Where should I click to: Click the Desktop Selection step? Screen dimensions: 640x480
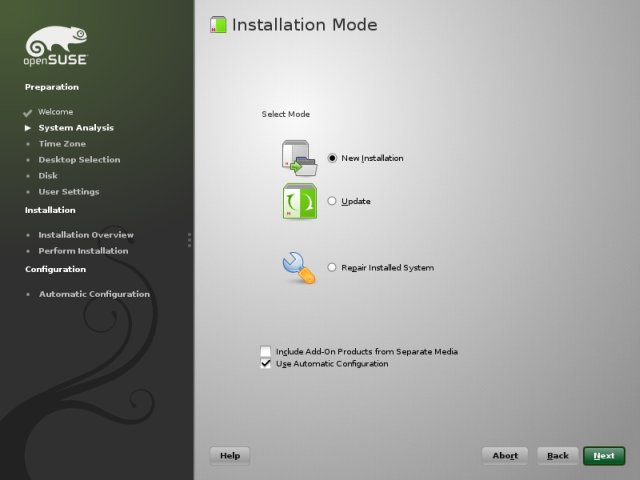pyautogui.click(x=79, y=160)
